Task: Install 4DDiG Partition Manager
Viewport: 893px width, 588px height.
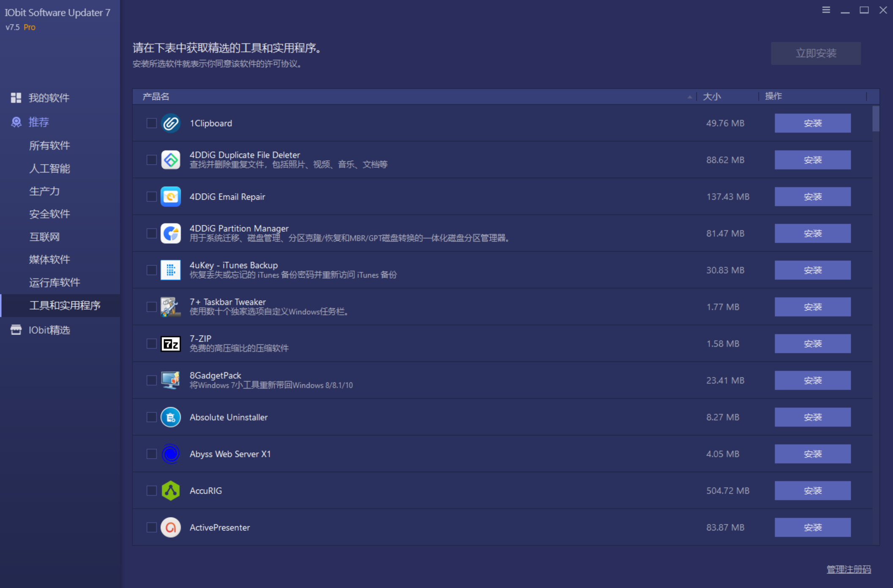Action: click(x=813, y=234)
